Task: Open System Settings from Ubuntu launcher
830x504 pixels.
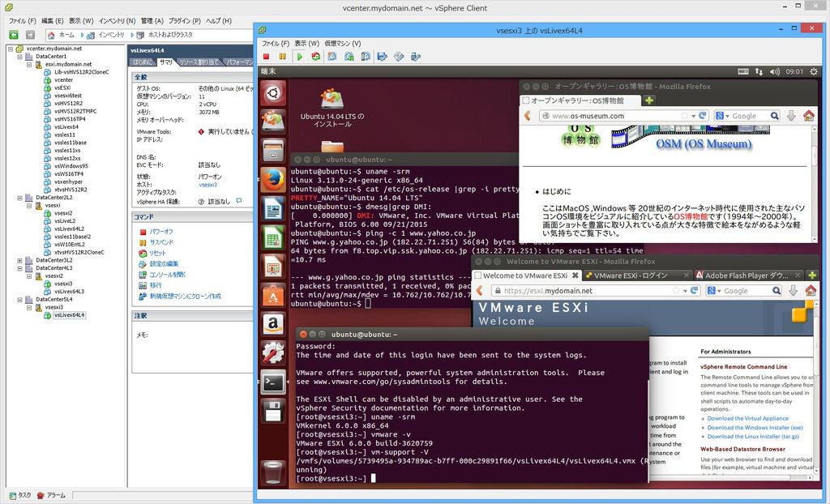Action: 273,353
